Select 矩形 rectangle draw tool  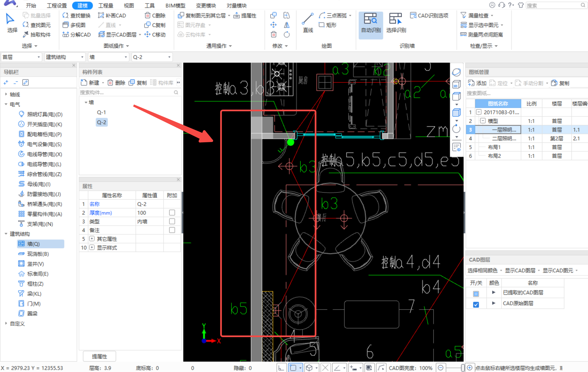tap(328, 25)
